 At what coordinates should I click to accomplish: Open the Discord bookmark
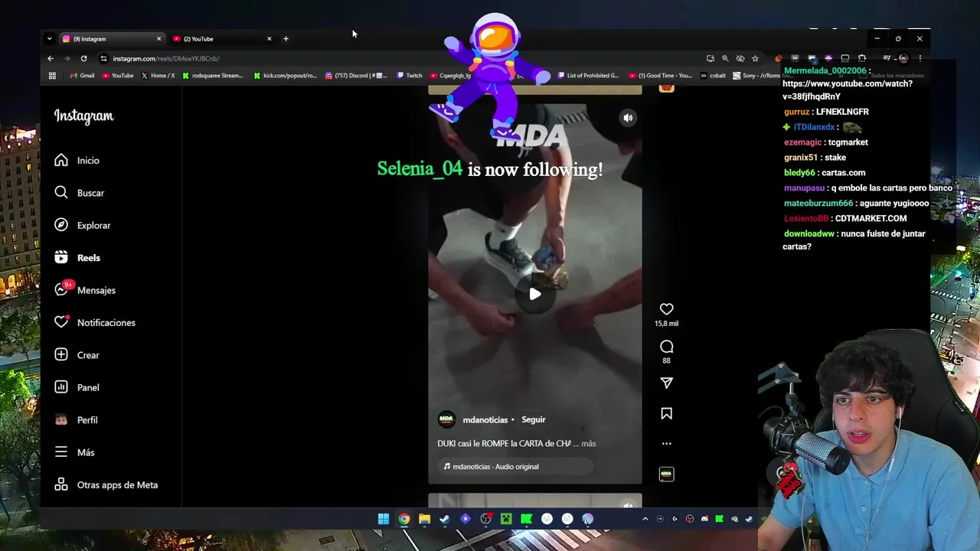357,76
